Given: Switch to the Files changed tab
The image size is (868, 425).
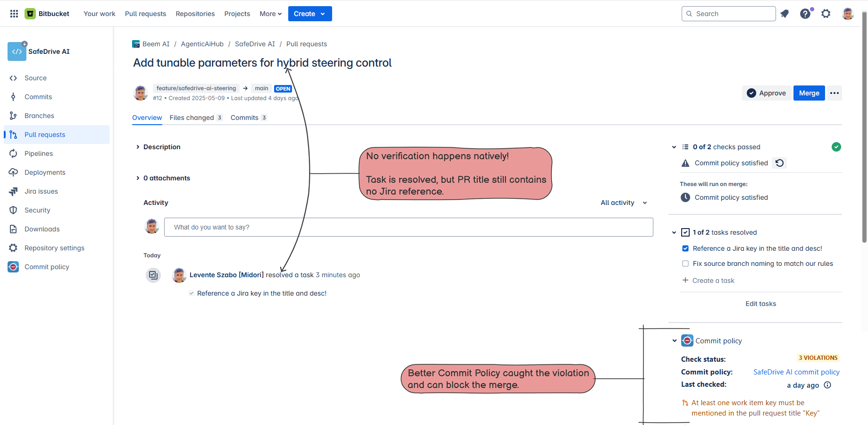Looking at the screenshot, I should click(x=196, y=118).
